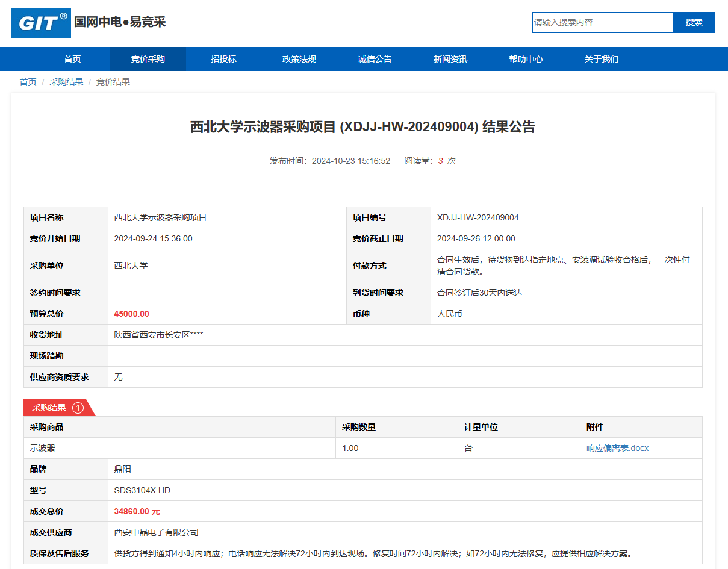
Task: Click the announcement title heading
Action: point(362,127)
